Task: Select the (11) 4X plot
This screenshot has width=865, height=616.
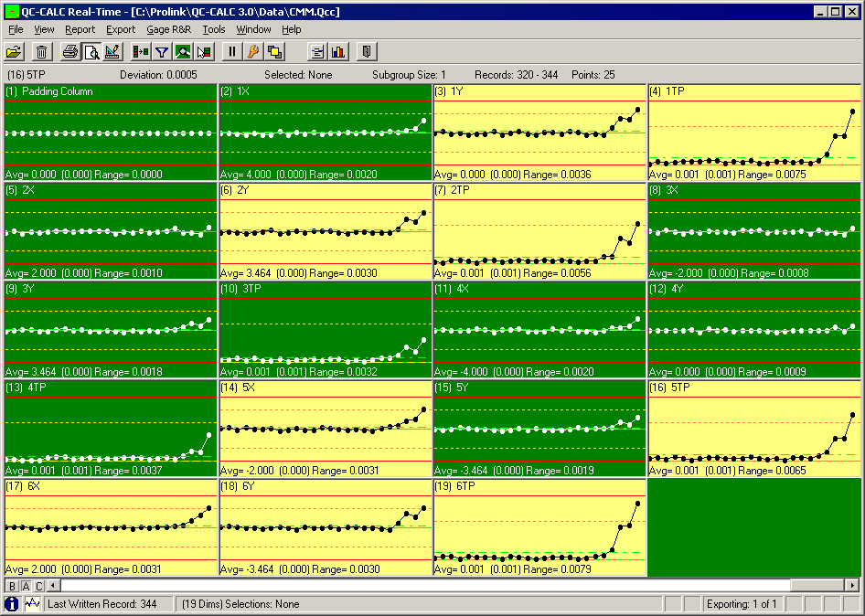Action: 539,330
